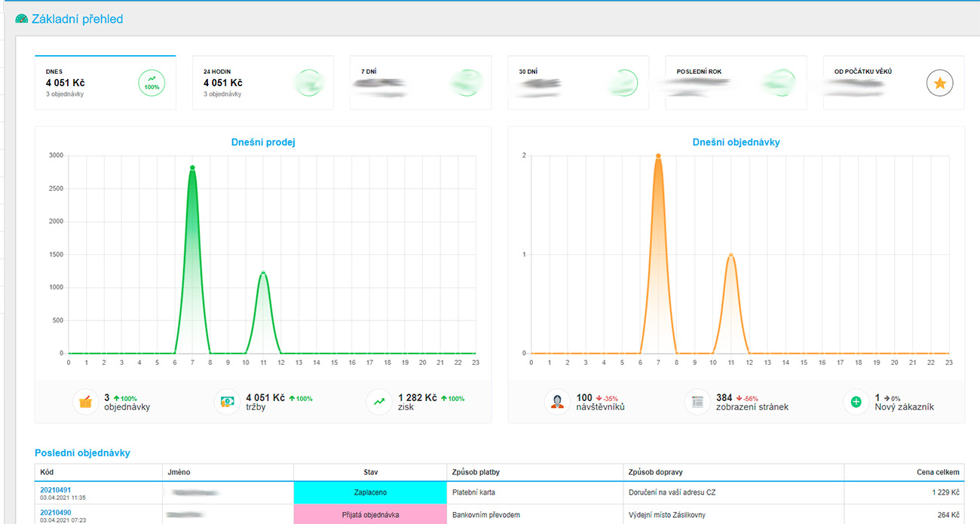Click the gold star icon in Od počátku věků
The height and width of the screenshot is (524, 980).
click(939, 83)
